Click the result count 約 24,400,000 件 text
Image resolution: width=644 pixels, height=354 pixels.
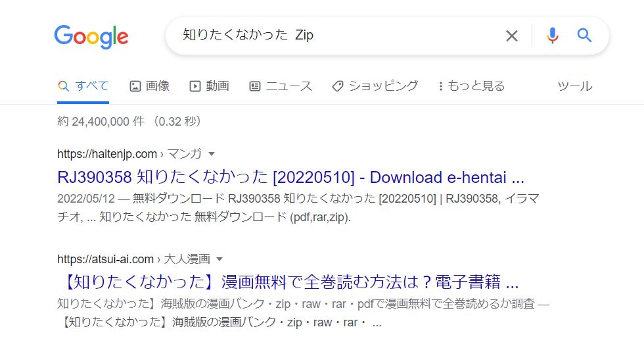coord(101,122)
